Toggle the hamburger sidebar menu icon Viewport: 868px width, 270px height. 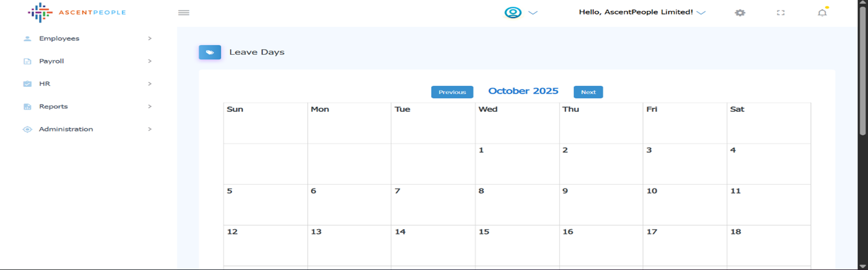(183, 13)
